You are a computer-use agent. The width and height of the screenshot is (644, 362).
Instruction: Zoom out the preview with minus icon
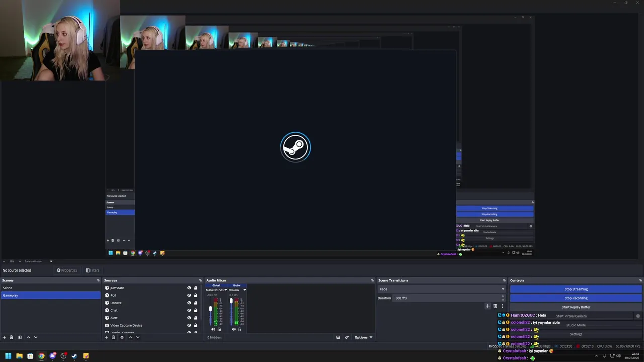click(4, 261)
